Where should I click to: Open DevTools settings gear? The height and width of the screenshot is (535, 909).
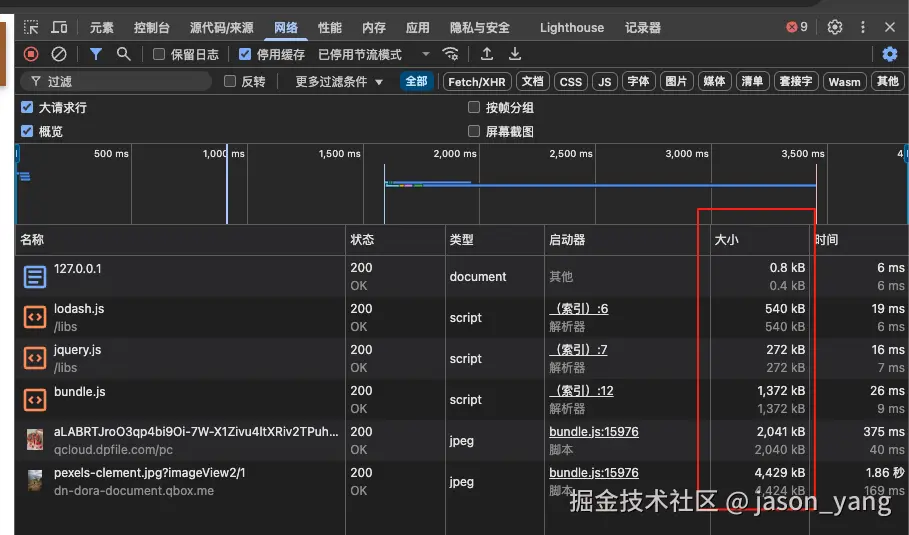point(835,27)
